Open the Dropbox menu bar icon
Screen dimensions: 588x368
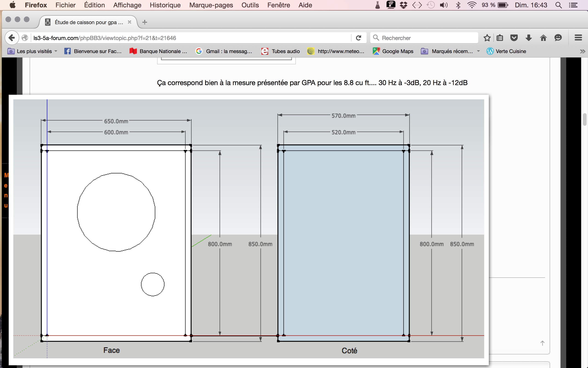(x=404, y=5)
